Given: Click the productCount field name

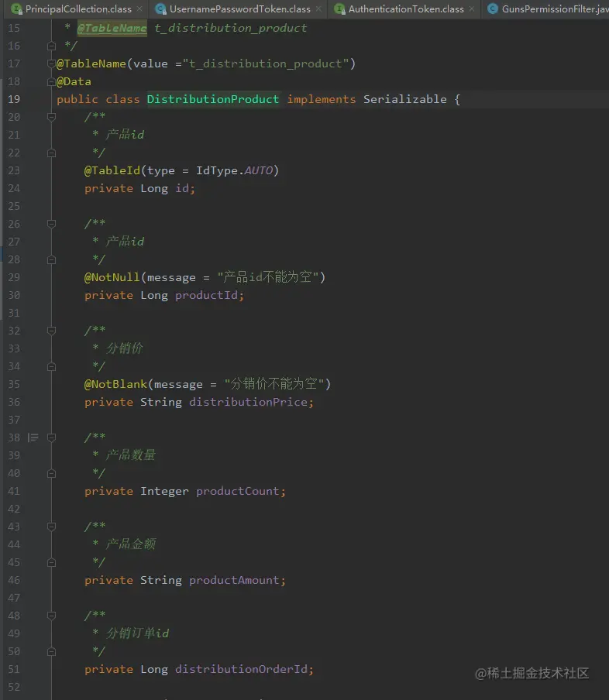Looking at the screenshot, I should 238,491.
